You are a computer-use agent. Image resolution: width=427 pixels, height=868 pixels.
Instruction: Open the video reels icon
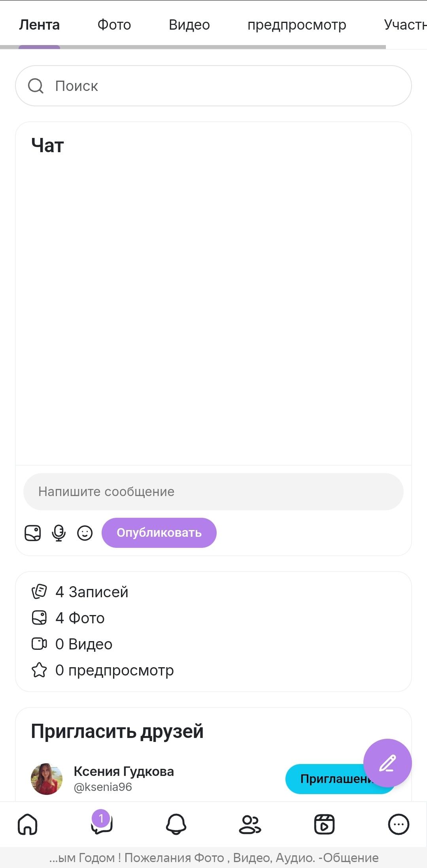pyautogui.click(x=324, y=825)
